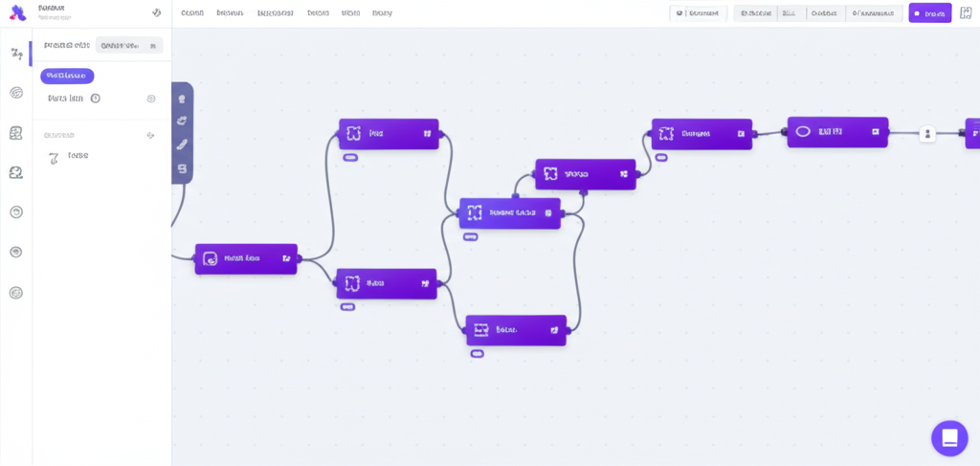Open the chat bubble button at bottom right
This screenshot has height=466, width=980.
click(948, 438)
